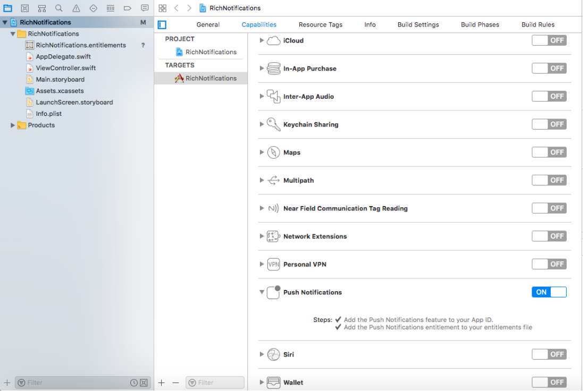This screenshot has height=391, width=588.
Task: Enable the iCloud capability switch
Action: (549, 40)
